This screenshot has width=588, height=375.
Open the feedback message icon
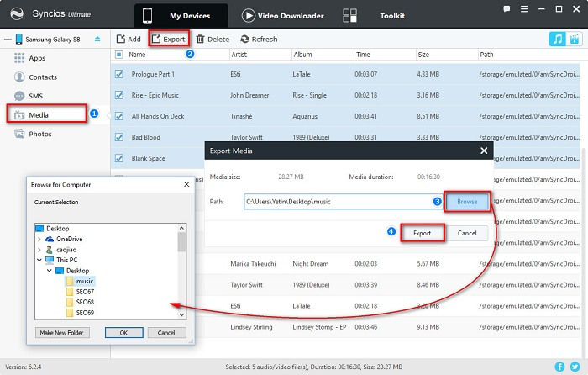pos(507,9)
